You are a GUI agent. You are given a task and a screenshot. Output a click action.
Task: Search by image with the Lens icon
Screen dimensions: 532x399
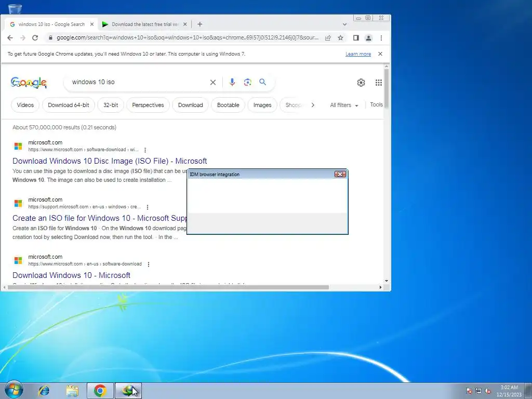pos(248,82)
